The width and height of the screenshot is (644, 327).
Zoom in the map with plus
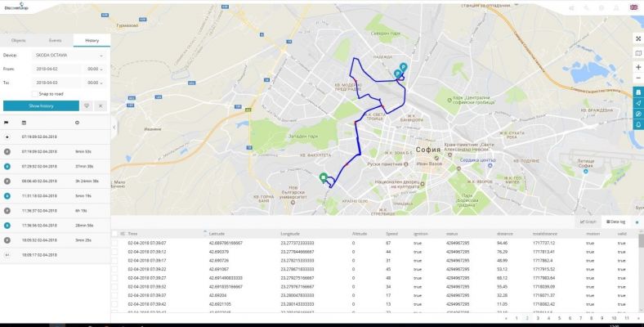coord(638,67)
